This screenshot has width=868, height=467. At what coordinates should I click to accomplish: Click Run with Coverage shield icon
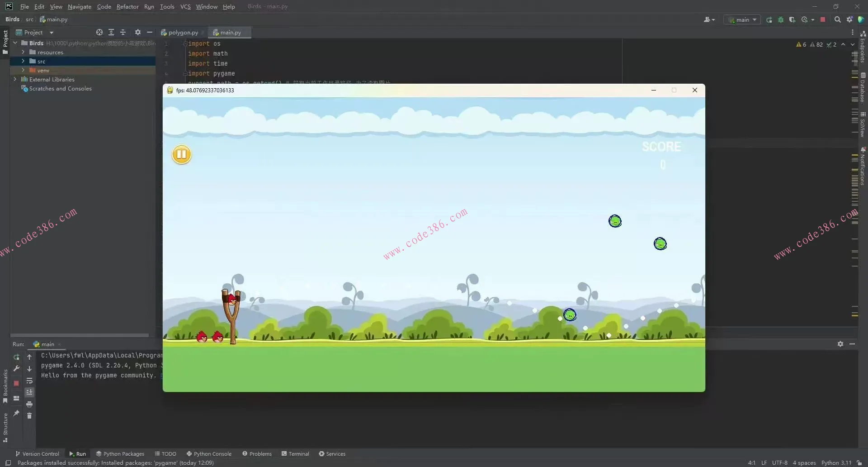792,20
